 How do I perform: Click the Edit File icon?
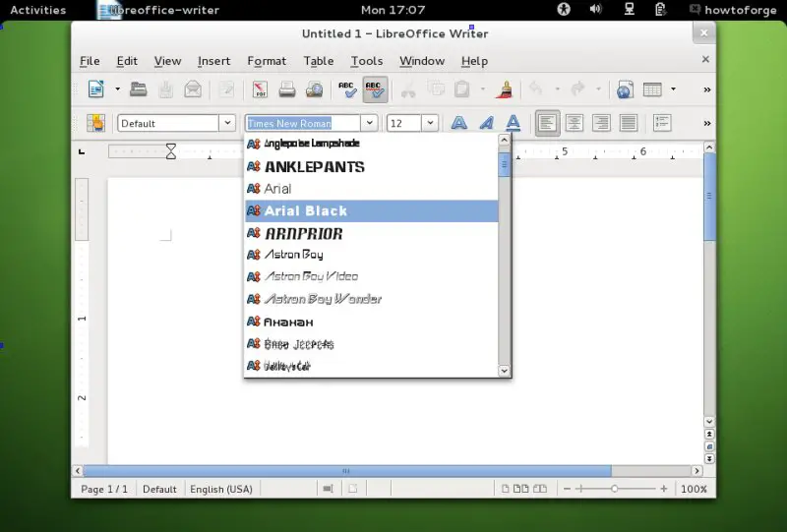point(226,89)
